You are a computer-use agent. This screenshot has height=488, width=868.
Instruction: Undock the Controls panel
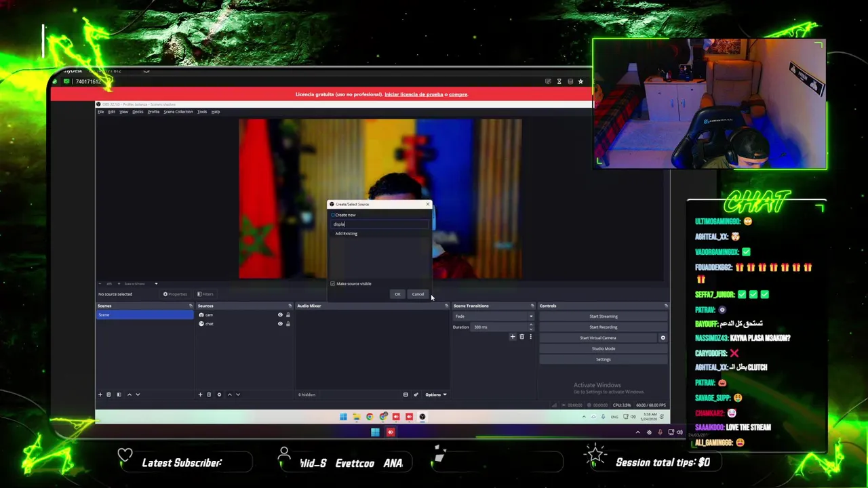(666, 306)
